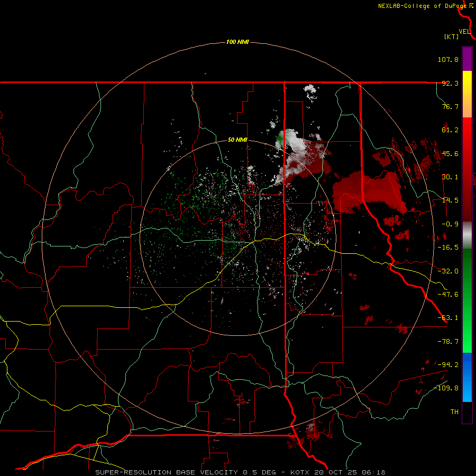
Task: Click the -16.5 velocity scale value
Action: click(448, 248)
